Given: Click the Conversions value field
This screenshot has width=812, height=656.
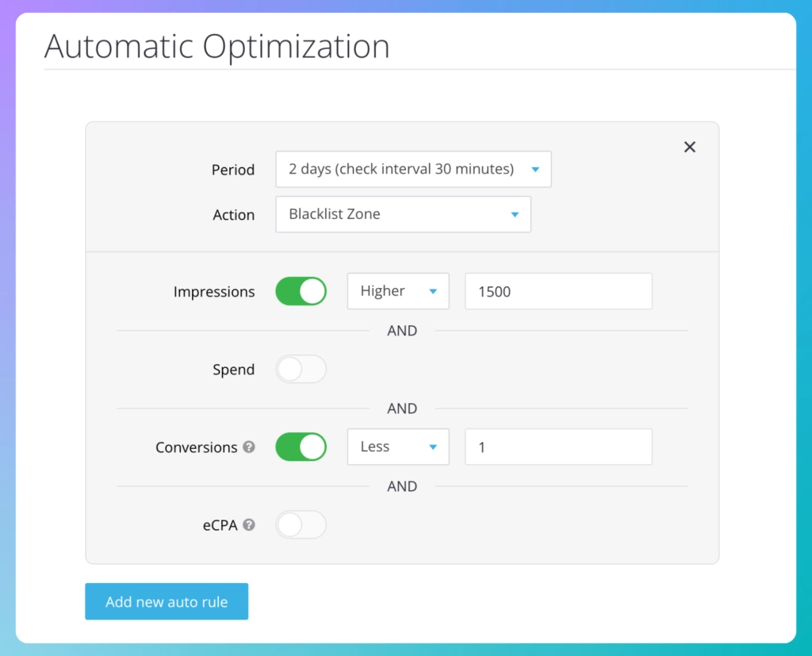Looking at the screenshot, I should point(558,447).
